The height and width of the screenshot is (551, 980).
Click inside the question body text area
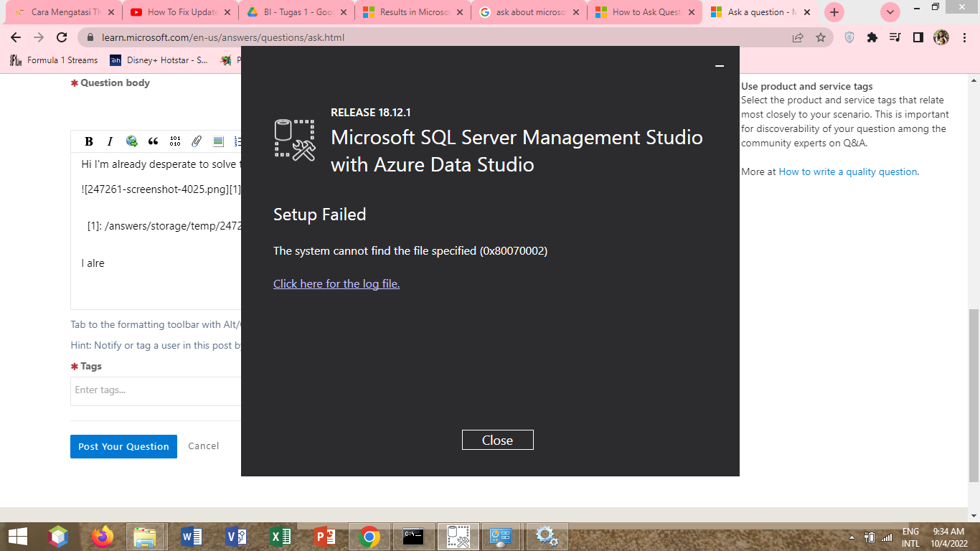[x=156, y=230]
